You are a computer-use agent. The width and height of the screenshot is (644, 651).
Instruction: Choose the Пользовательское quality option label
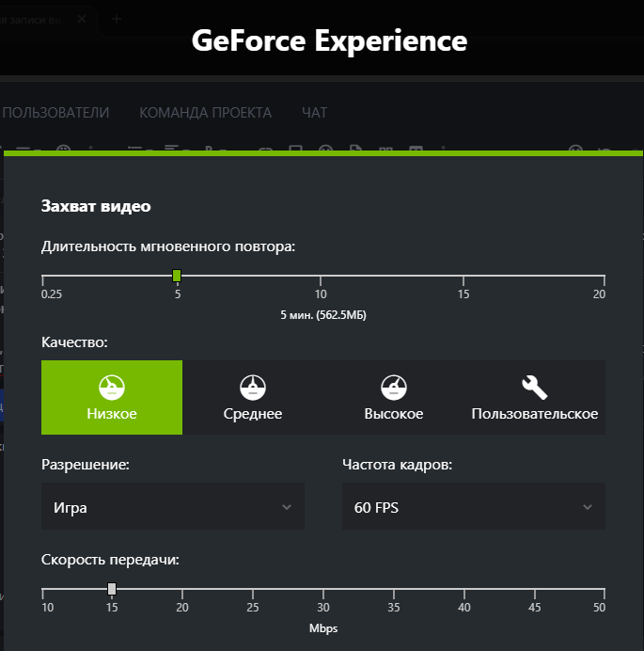tap(534, 414)
